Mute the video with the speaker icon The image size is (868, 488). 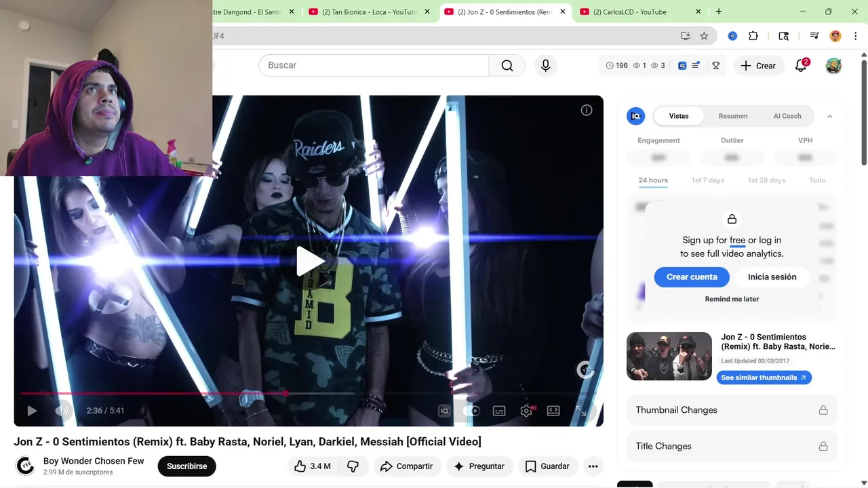click(x=62, y=411)
